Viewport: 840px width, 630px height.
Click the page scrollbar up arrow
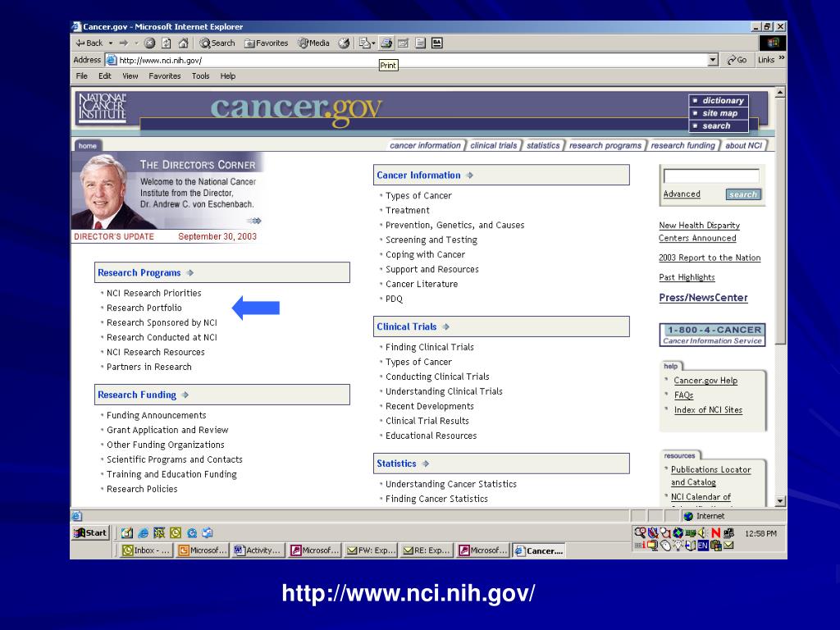click(780, 93)
